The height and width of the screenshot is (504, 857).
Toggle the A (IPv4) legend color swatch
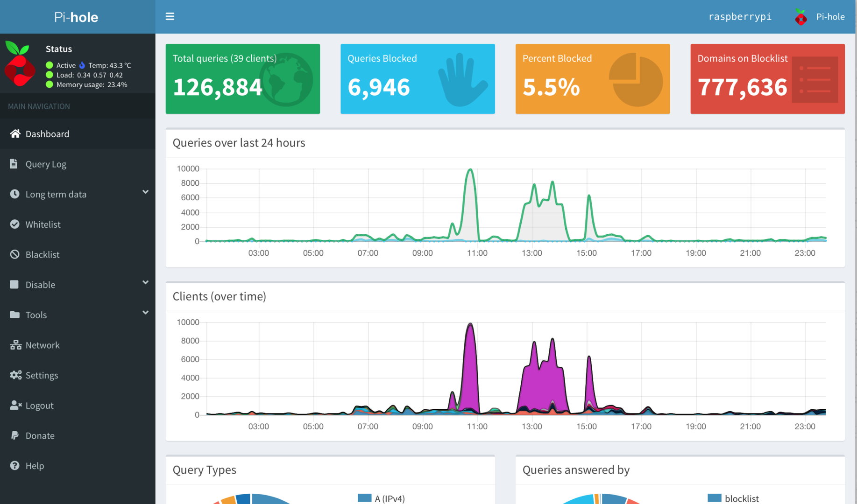364,498
